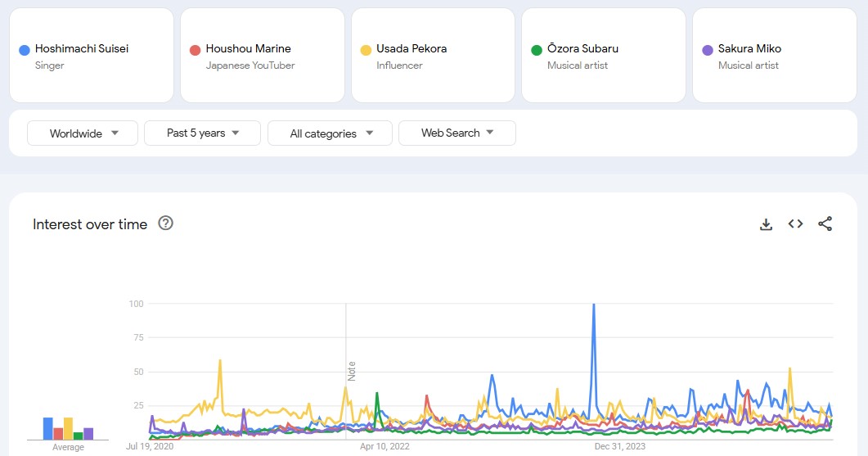Click the blue average bar

[x=48, y=428]
